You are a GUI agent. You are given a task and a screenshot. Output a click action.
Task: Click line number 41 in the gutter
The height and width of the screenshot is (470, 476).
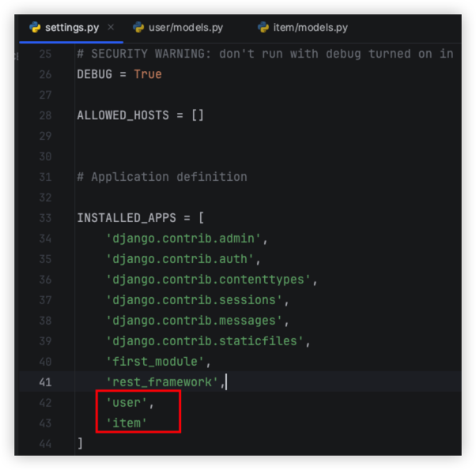coord(44,382)
